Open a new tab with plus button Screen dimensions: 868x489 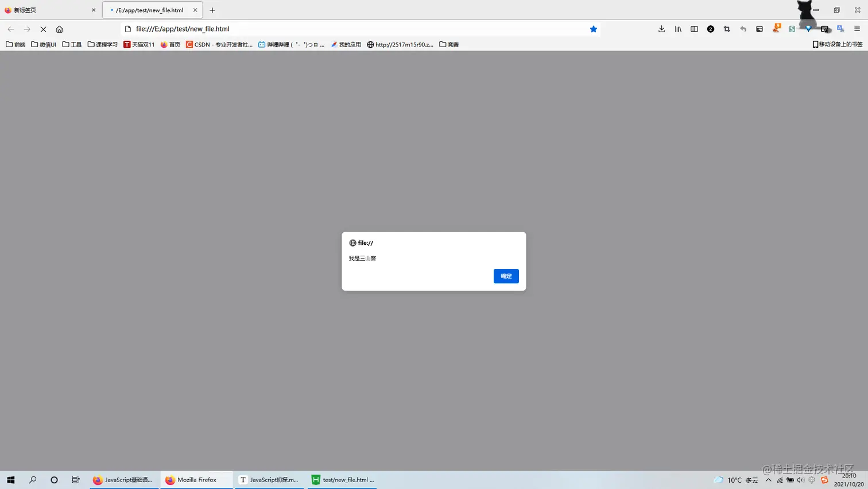click(212, 10)
